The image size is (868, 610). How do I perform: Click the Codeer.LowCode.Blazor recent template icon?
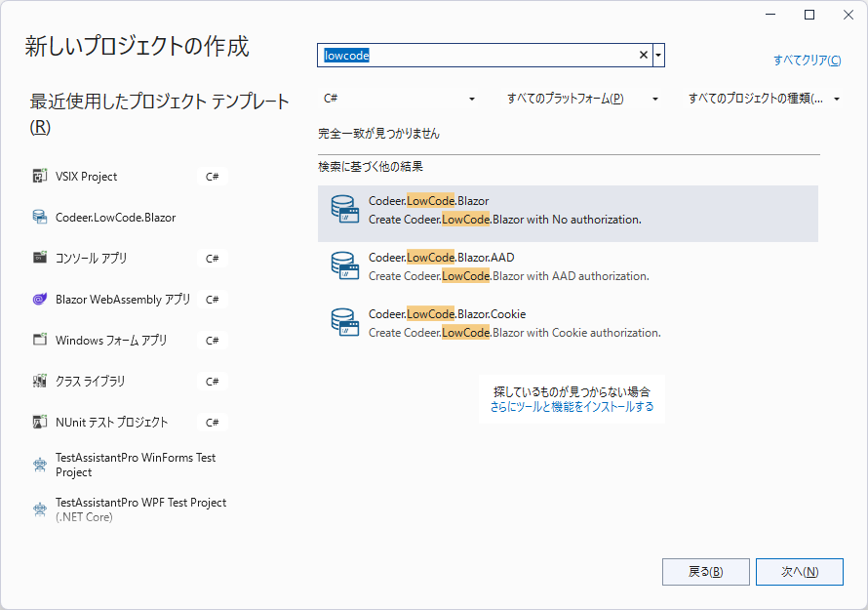pyautogui.click(x=40, y=218)
